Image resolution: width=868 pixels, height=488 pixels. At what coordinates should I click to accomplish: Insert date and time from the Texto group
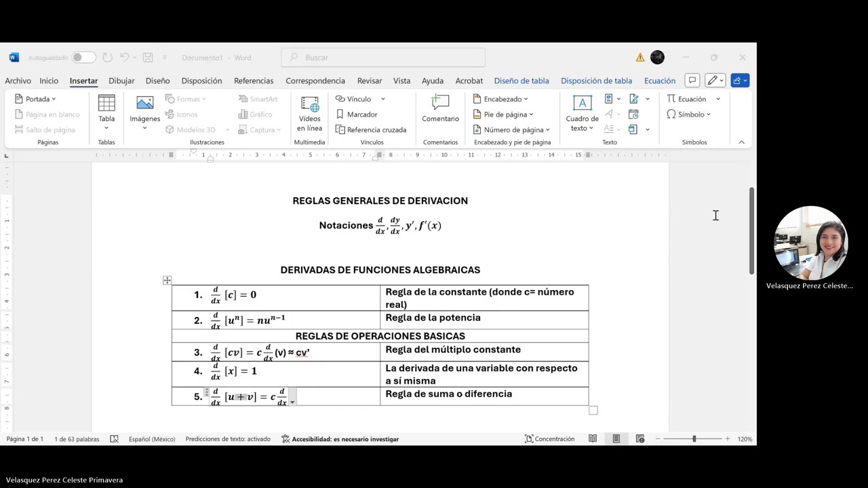click(x=633, y=114)
